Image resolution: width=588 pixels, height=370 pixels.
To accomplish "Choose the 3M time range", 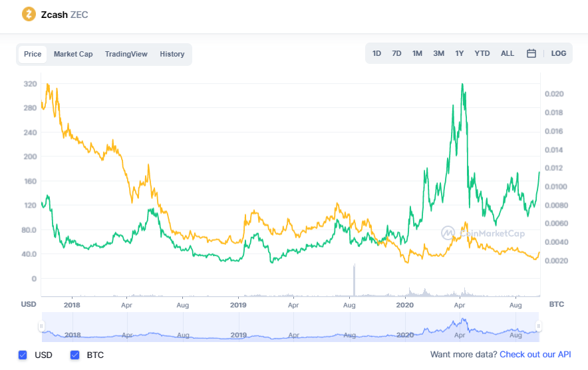I will [x=438, y=53].
